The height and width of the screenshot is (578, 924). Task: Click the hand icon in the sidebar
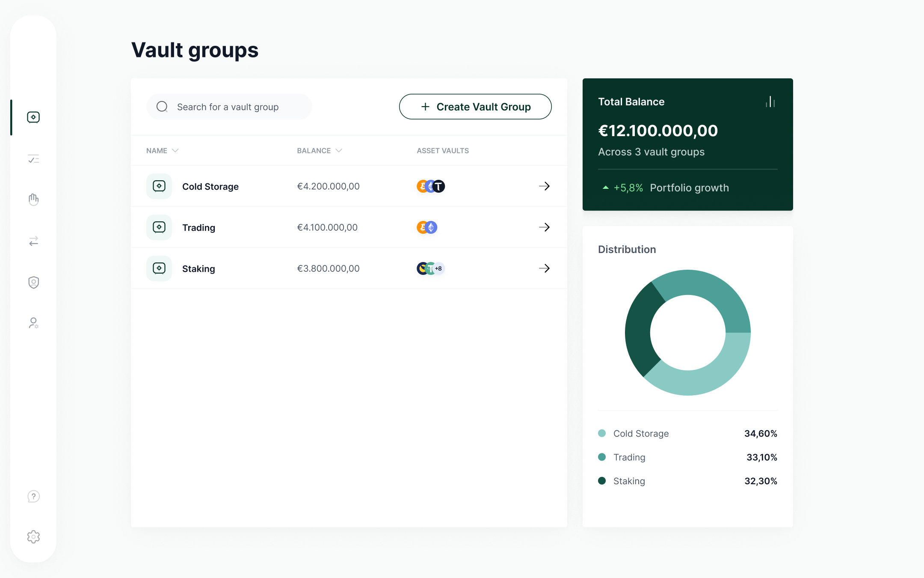click(x=33, y=200)
